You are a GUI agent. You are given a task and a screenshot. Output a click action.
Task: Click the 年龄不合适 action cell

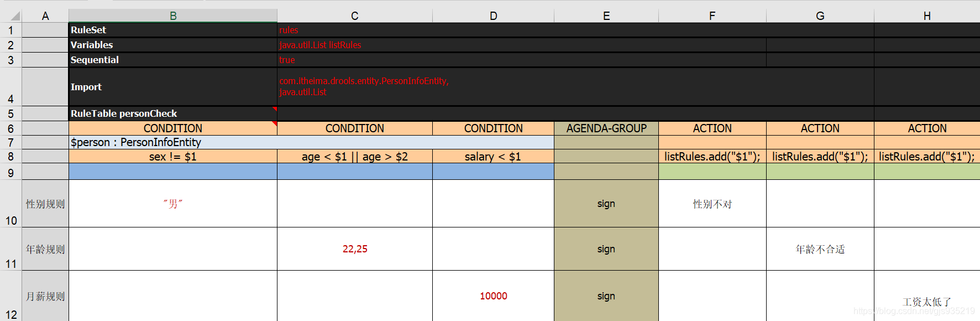click(x=820, y=249)
